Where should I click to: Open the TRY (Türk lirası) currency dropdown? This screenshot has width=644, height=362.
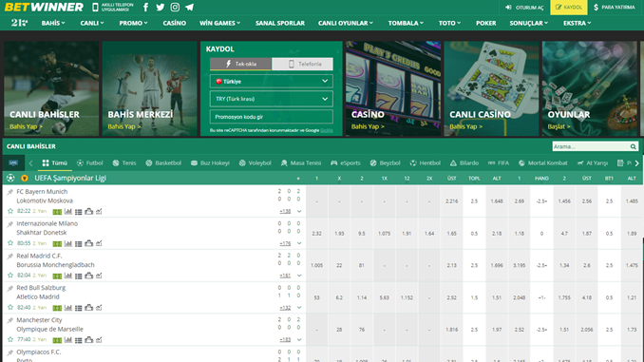[271, 99]
